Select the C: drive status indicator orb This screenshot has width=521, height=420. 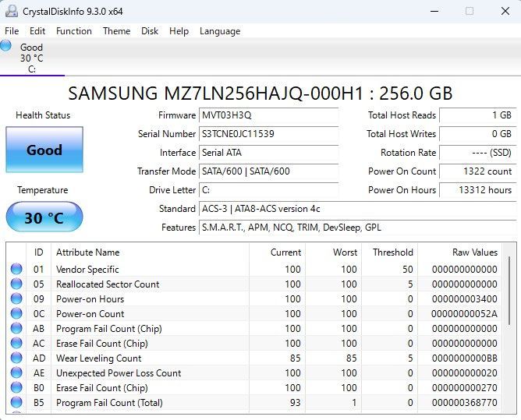[5, 45]
